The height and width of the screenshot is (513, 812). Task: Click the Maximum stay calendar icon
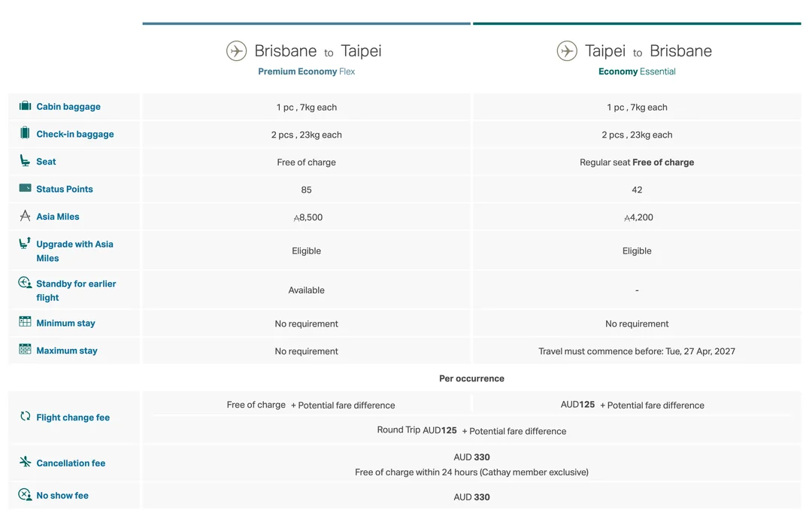point(25,350)
